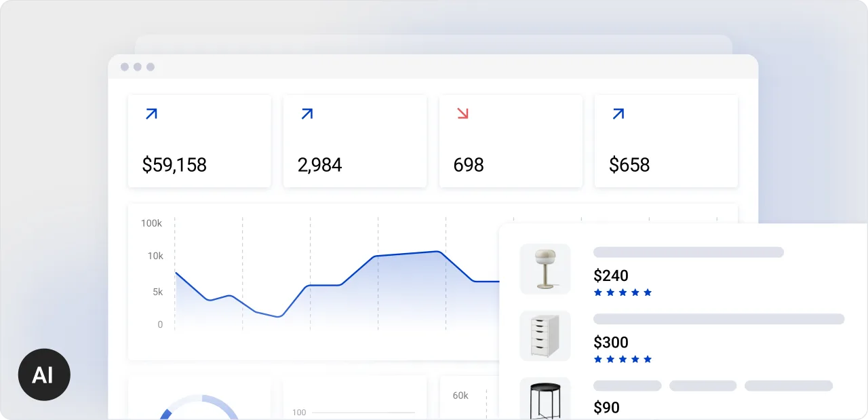
Task: Select the 2,984 value
Action: click(319, 165)
